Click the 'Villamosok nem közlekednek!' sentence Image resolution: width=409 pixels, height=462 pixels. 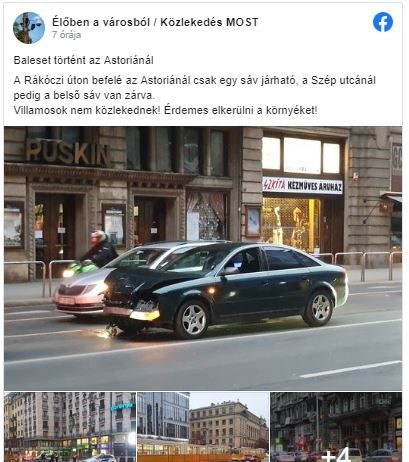(x=87, y=110)
